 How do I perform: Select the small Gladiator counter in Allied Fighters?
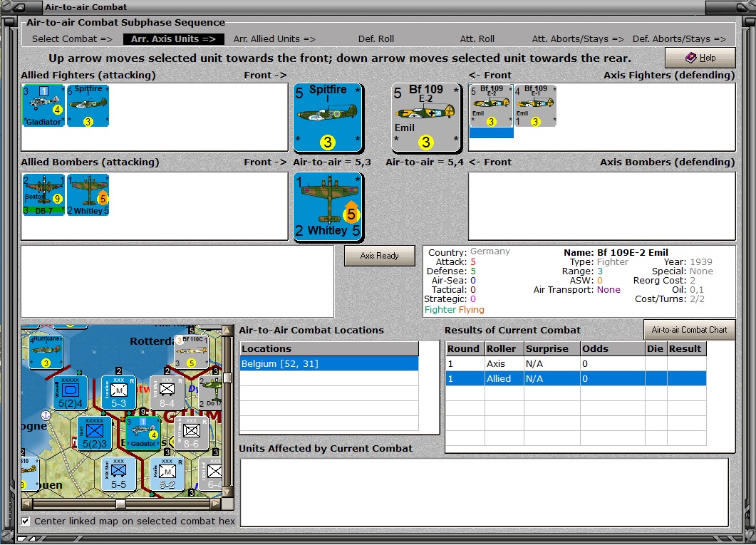[x=43, y=105]
